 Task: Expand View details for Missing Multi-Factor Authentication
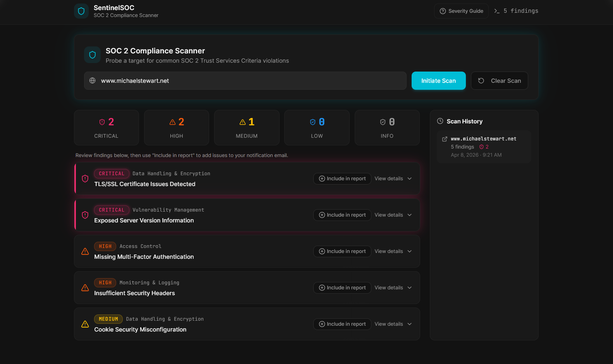coord(393,251)
